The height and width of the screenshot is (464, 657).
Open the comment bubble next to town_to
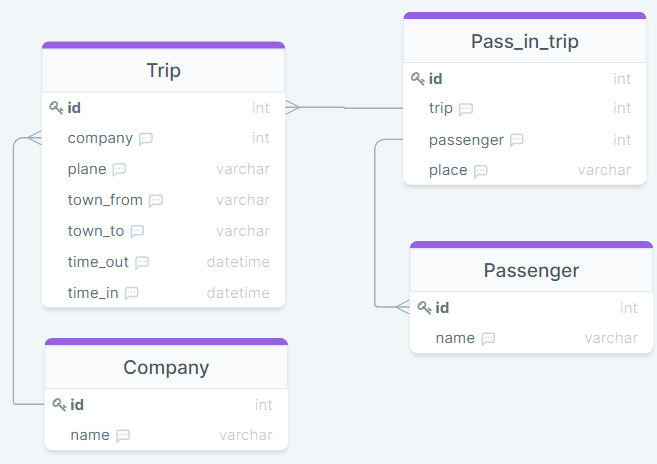click(137, 231)
